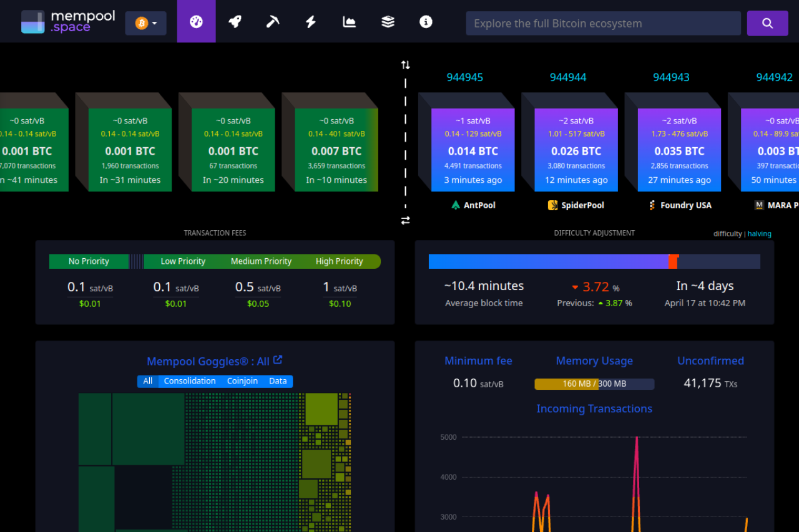799x532 pixels.
Task: Open the About info icon
Action: point(426,22)
